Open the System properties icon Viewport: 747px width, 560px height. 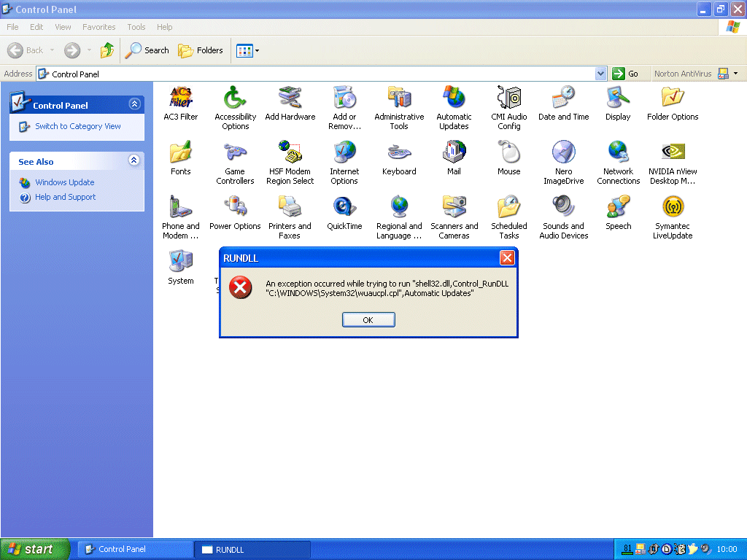pos(181,262)
